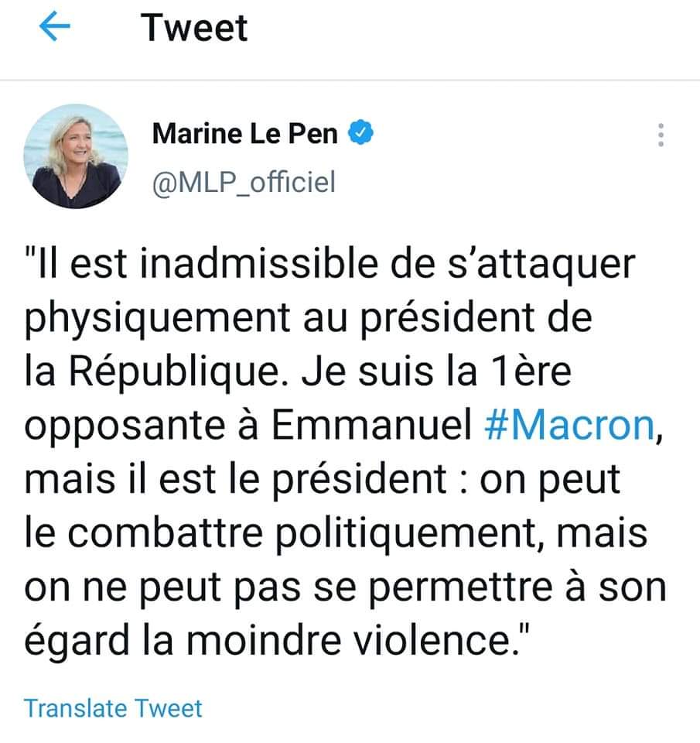Open the @MLP_officiel handle

point(244,183)
